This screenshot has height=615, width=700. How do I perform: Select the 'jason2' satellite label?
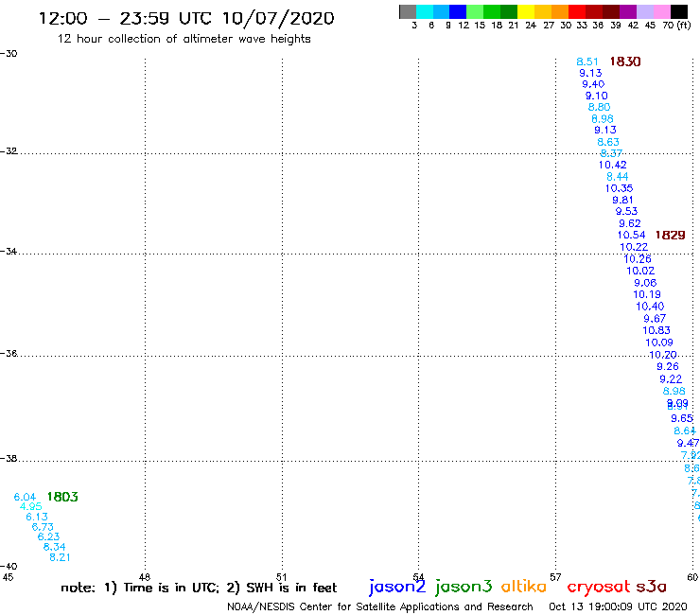pyautogui.click(x=397, y=587)
